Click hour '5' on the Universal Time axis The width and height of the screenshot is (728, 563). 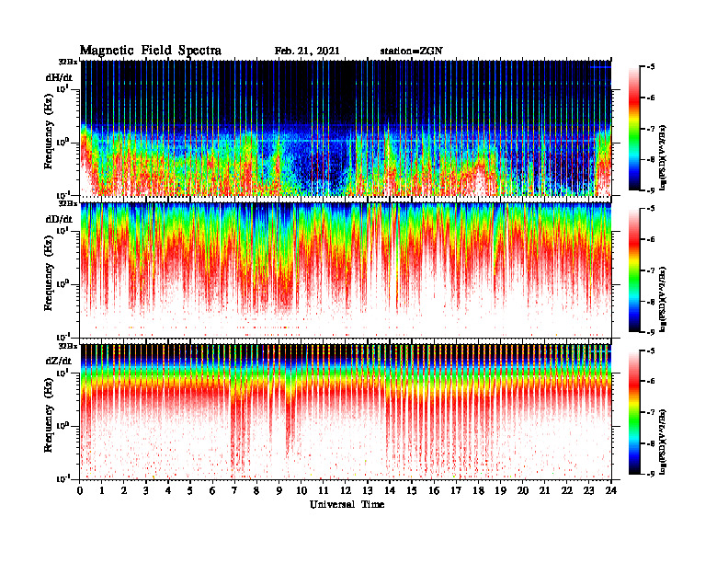click(190, 491)
